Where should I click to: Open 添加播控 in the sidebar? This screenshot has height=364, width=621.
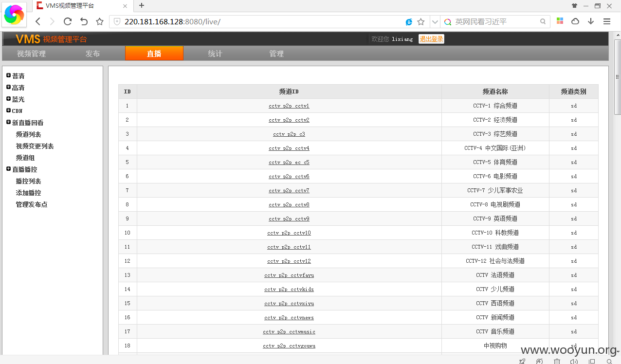pyautogui.click(x=28, y=193)
